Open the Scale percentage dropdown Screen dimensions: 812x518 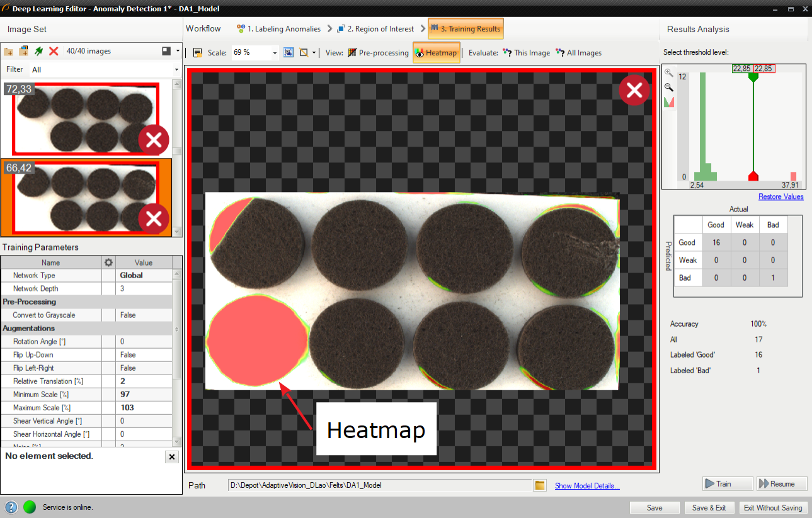(x=275, y=53)
